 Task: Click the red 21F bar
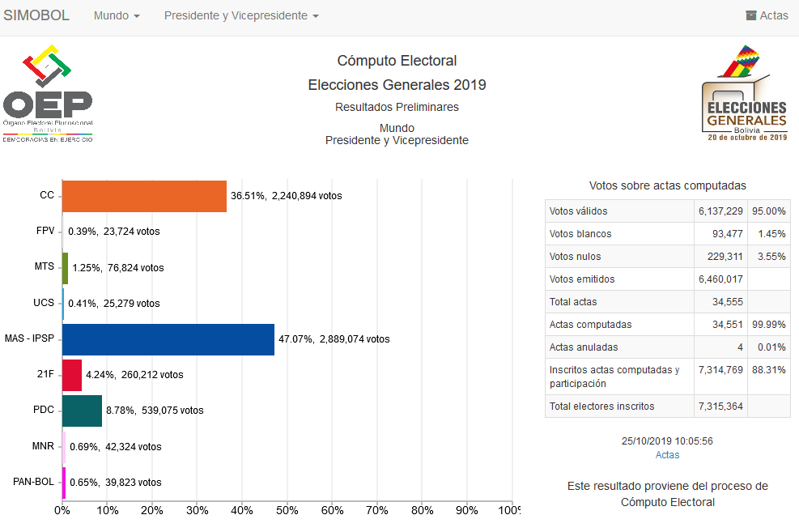(x=72, y=375)
